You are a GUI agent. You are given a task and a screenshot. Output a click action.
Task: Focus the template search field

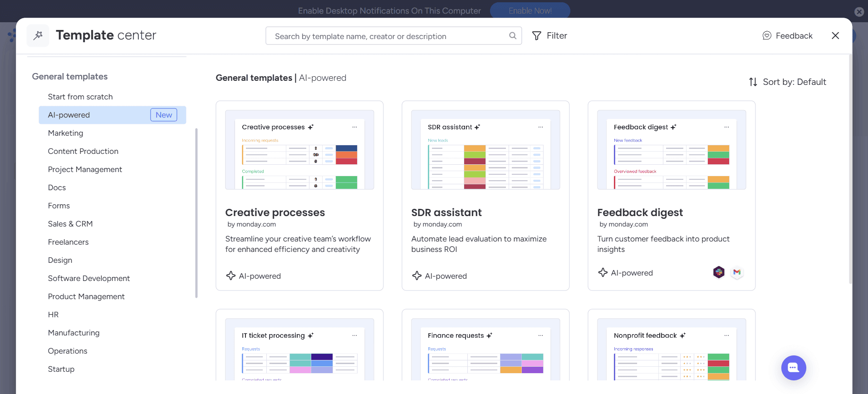click(x=393, y=36)
